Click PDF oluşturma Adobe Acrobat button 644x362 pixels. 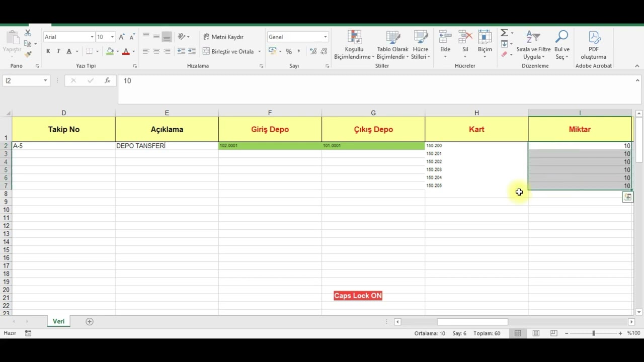click(x=594, y=44)
